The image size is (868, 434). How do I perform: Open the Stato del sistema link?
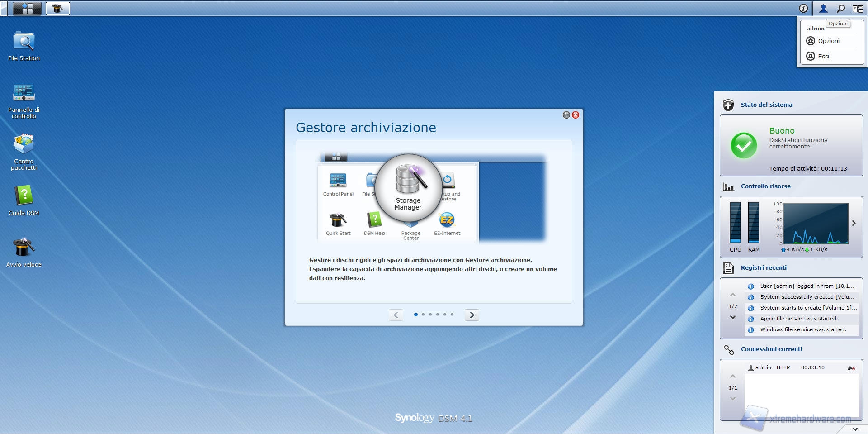point(766,105)
